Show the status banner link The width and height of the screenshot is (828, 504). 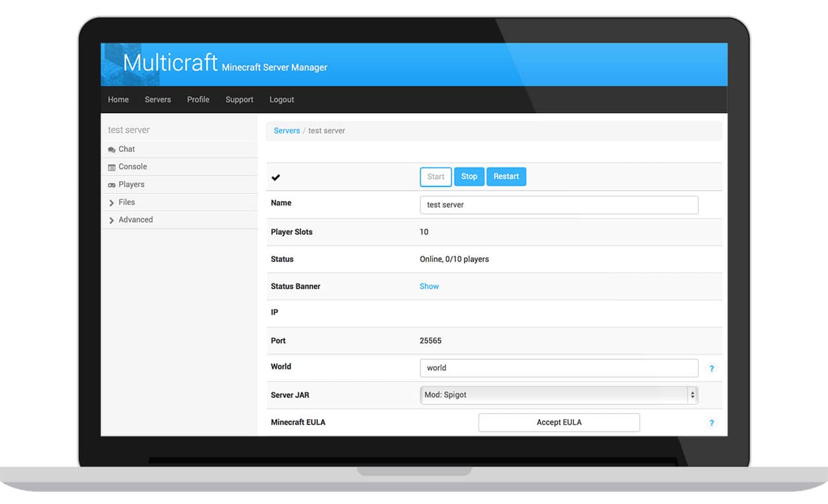[430, 286]
